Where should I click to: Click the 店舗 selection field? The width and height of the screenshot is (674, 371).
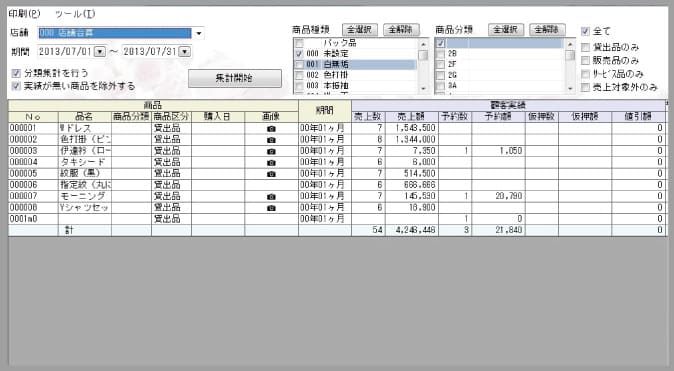tap(115, 33)
